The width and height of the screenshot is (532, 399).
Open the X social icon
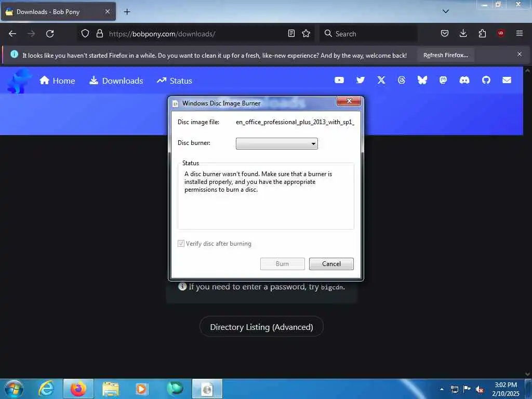(x=381, y=80)
